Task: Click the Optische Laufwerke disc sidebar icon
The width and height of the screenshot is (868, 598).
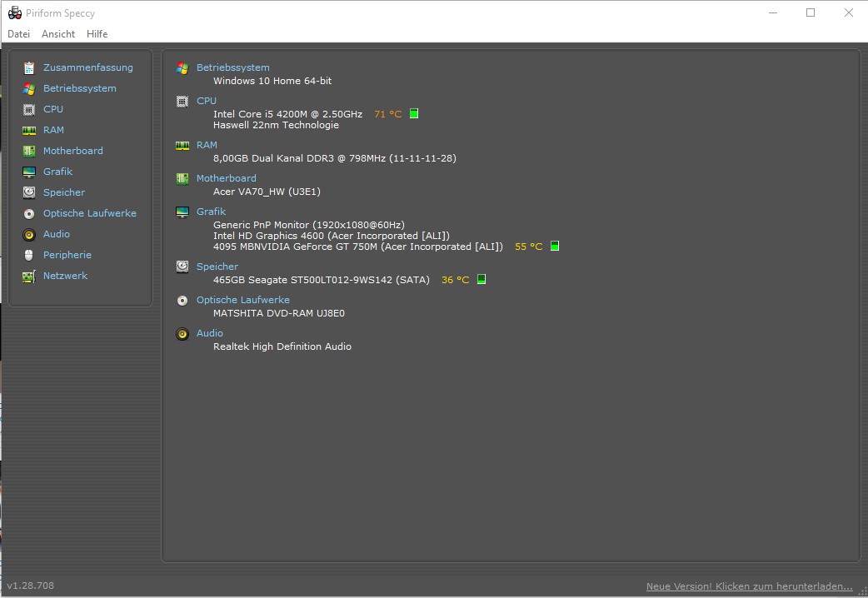Action: click(29, 214)
